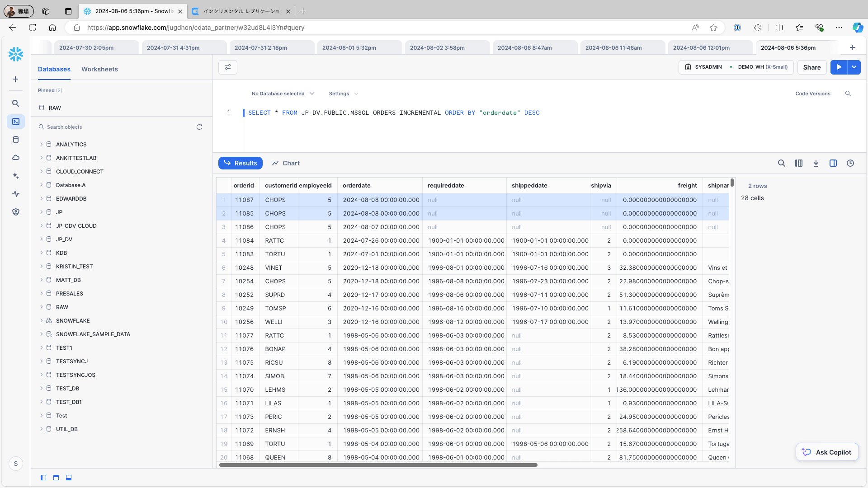This screenshot has height=488, width=868.
Task: Refresh the database objects list
Action: point(199,127)
